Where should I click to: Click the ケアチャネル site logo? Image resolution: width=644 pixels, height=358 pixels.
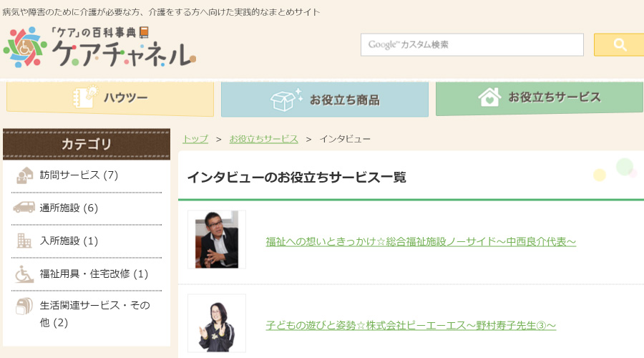(x=99, y=47)
